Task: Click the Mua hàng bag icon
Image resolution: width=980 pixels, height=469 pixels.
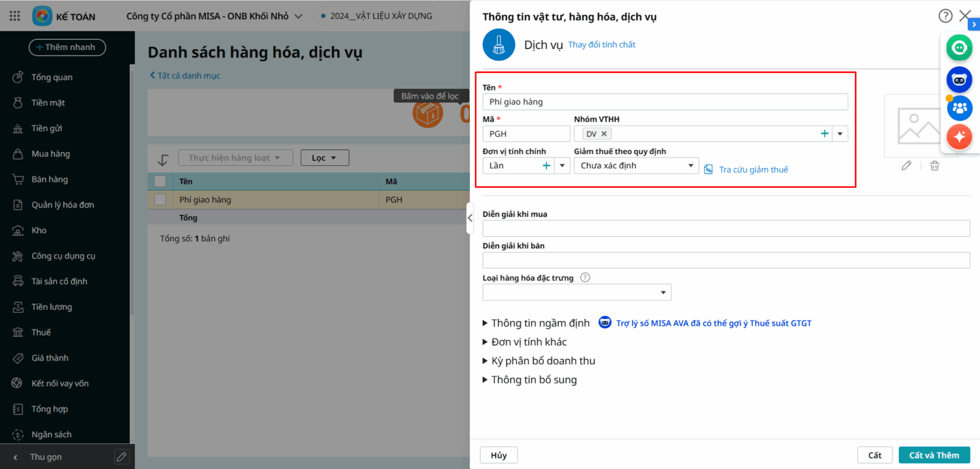Action: pyautogui.click(x=18, y=154)
